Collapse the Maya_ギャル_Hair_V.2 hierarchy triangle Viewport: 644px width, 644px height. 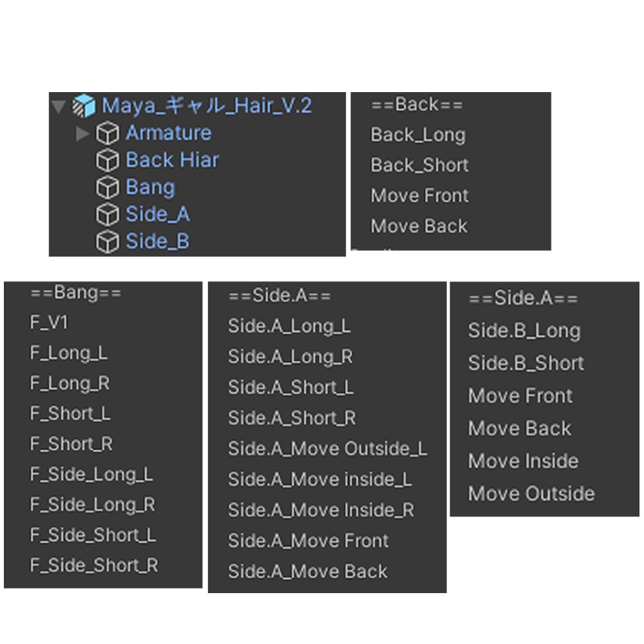[59, 106]
